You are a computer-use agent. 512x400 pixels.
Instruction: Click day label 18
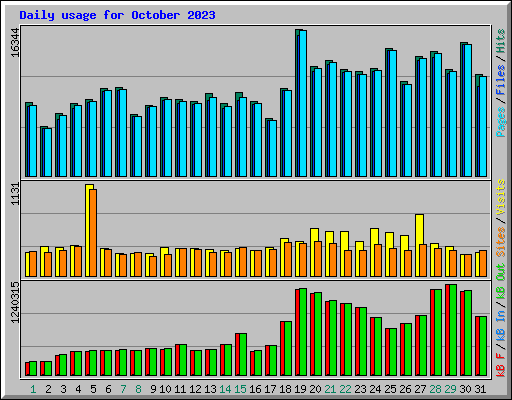point(285,389)
